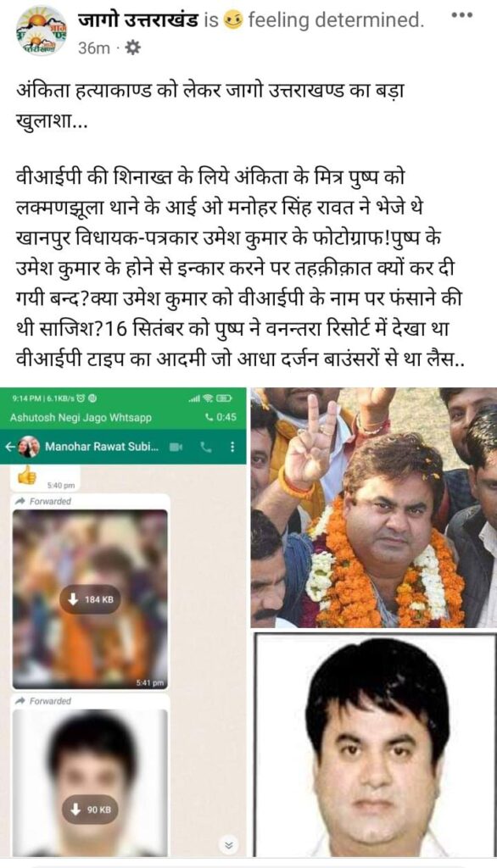The width and height of the screenshot is (497, 868).
Task: Click the 36m post timestamp
Action: pos(93,48)
